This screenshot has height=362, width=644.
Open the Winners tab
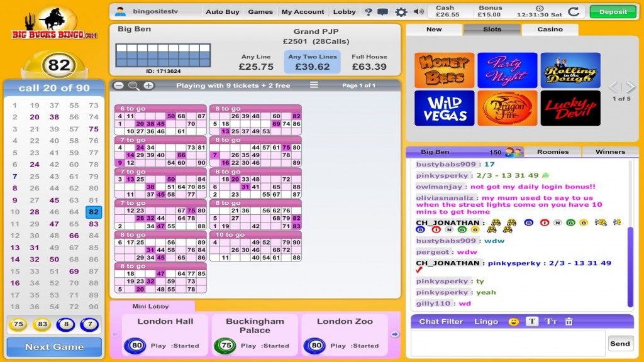tap(610, 152)
